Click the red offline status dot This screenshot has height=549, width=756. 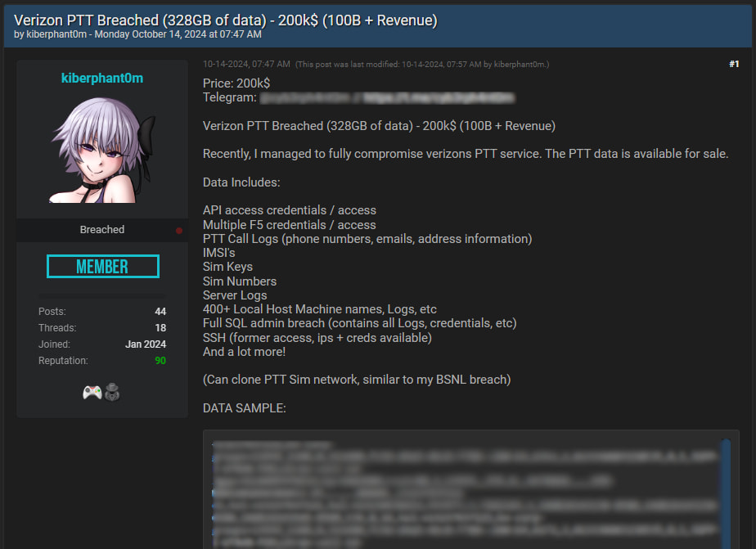[x=179, y=231]
